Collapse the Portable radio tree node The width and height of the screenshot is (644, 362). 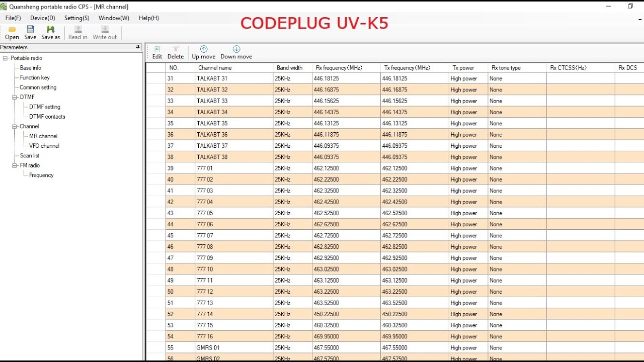(6, 58)
